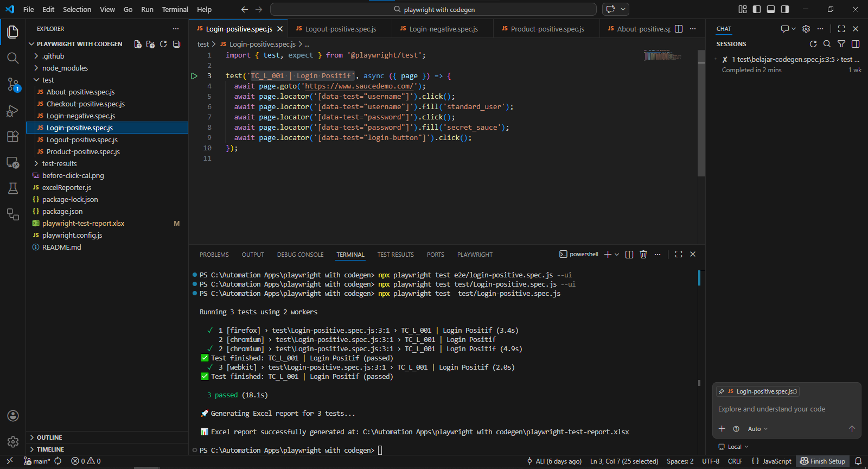
Task: Refresh the Explorer file tree
Action: click(x=163, y=44)
